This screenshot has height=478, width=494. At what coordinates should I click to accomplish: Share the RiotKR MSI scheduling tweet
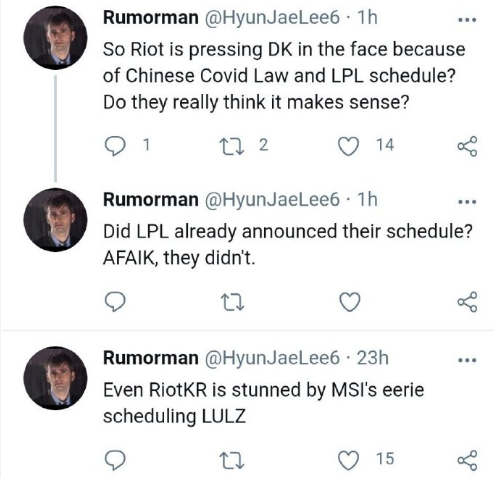[x=467, y=460]
